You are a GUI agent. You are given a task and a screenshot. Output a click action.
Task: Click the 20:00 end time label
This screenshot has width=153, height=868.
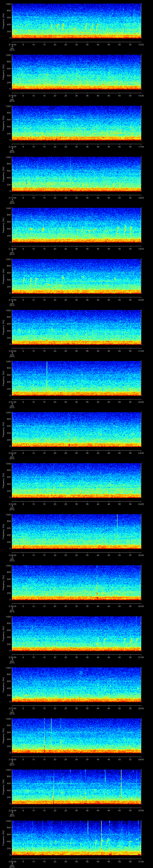[141, 300]
